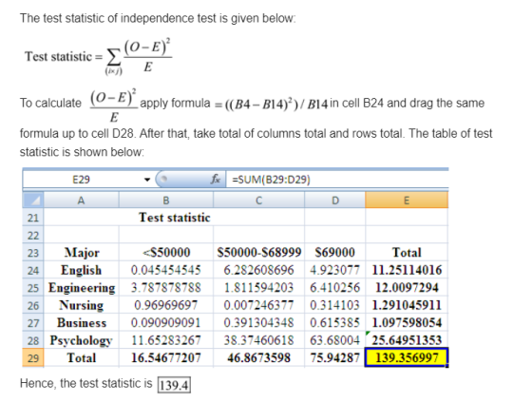Click the 'Business' cell
The width and height of the screenshot is (532, 403).
82,322
